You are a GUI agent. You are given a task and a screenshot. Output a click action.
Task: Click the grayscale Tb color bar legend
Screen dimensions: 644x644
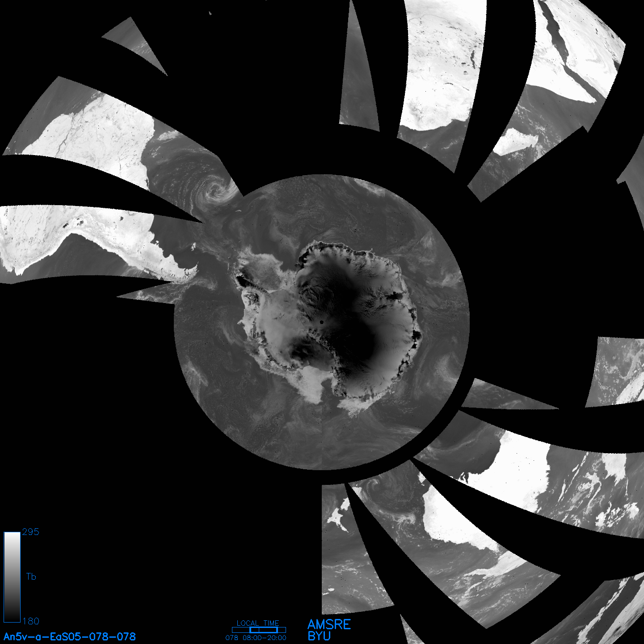pos(12,577)
